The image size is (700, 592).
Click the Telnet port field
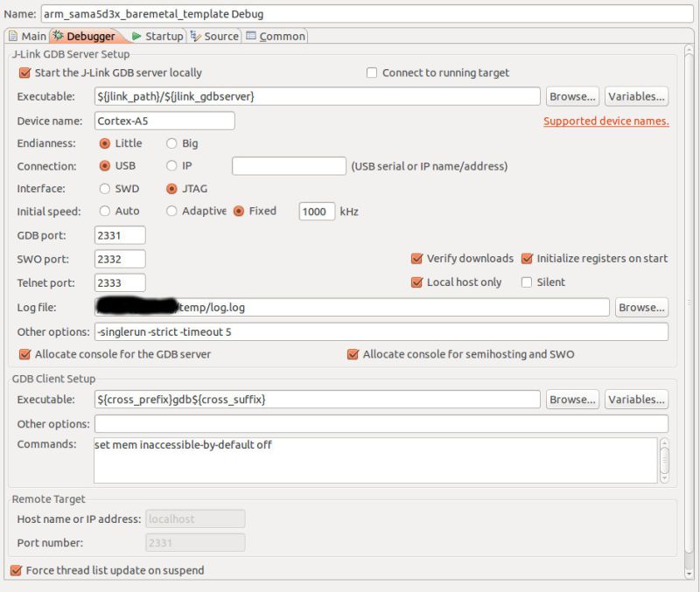click(x=120, y=282)
